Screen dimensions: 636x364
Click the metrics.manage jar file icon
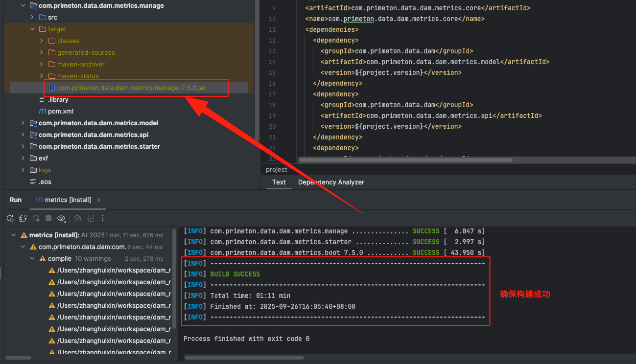click(52, 88)
